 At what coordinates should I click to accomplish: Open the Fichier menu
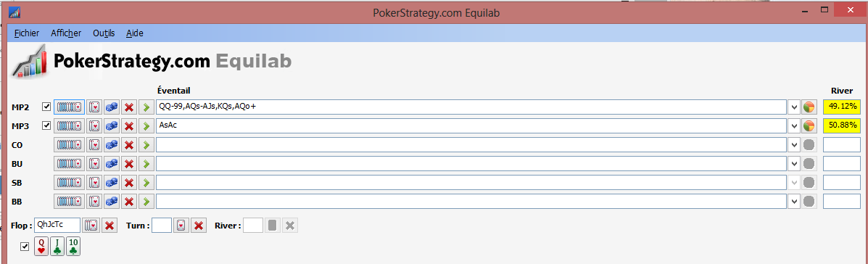tap(27, 33)
